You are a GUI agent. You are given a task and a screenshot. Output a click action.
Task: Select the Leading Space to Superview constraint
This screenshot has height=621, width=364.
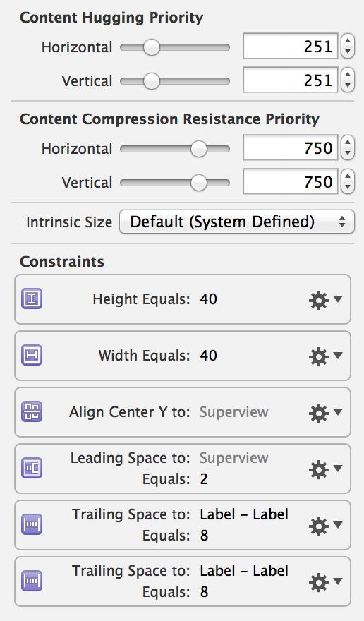click(x=183, y=469)
